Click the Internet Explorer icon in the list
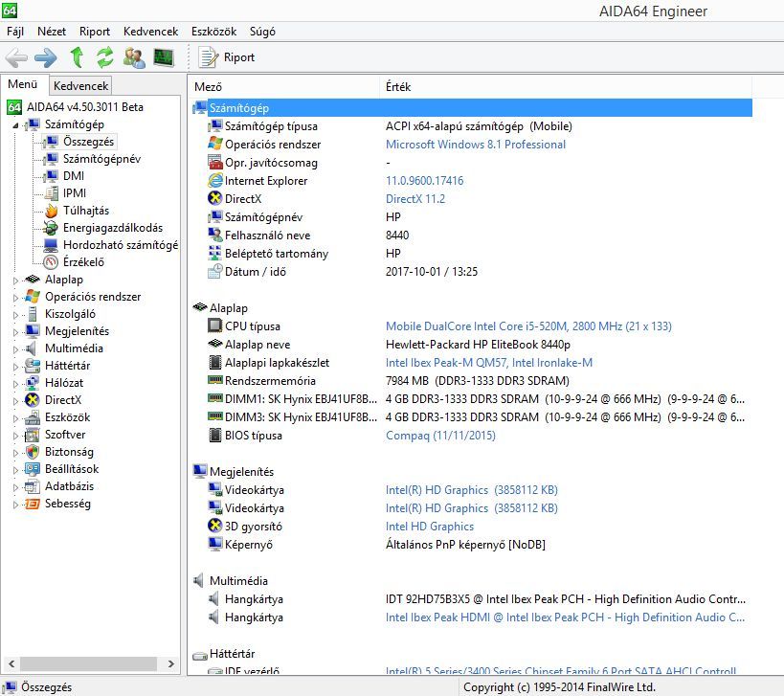This screenshot has width=784, height=696. [x=215, y=181]
